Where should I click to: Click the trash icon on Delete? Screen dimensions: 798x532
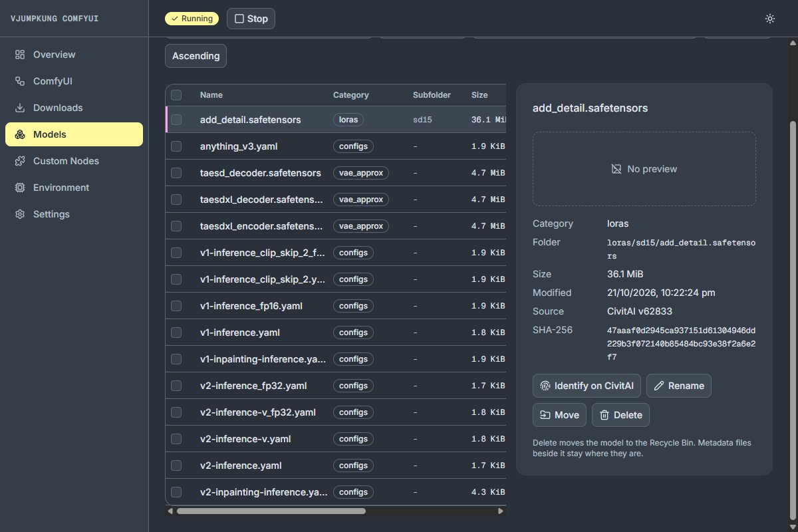click(604, 415)
